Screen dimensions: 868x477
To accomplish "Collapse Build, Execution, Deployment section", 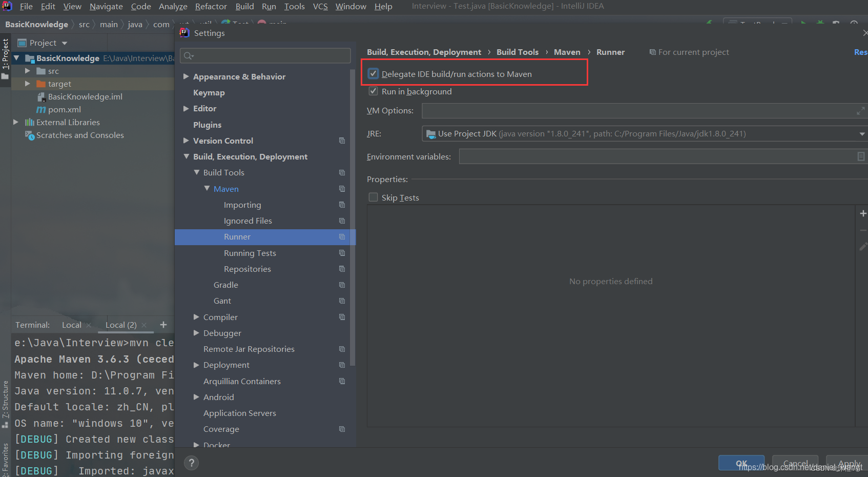I will point(186,156).
